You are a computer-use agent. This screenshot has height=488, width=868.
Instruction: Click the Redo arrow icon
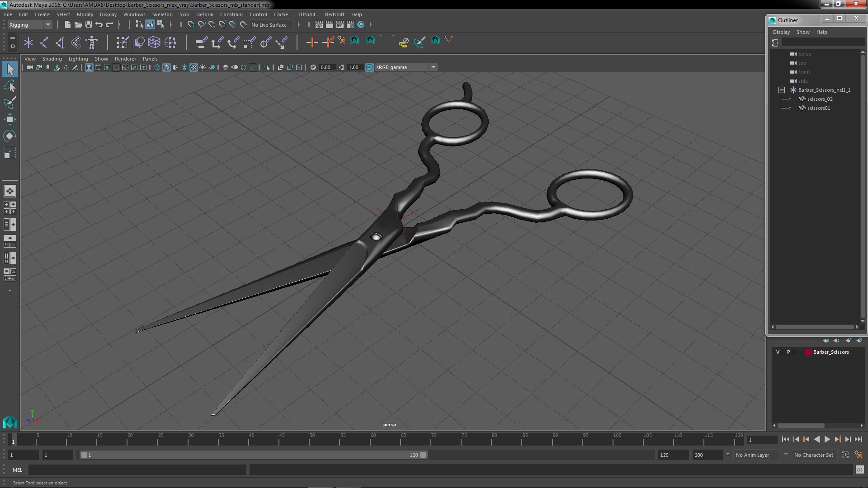109,24
